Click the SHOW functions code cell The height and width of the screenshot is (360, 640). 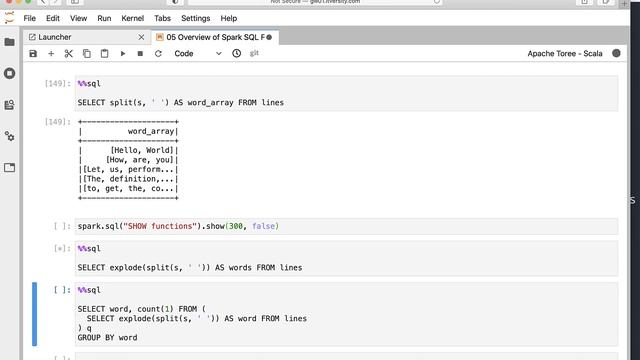pyautogui.click(x=346, y=226)
